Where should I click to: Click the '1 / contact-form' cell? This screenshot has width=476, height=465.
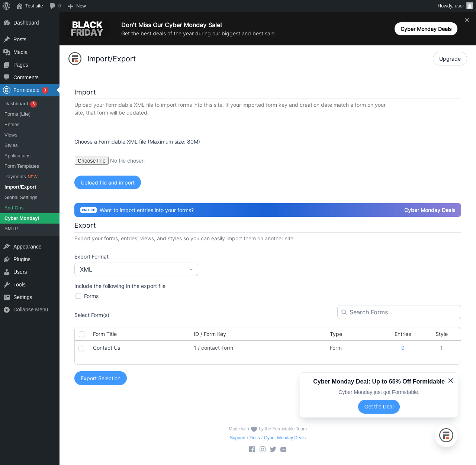(x=213, y=348)
